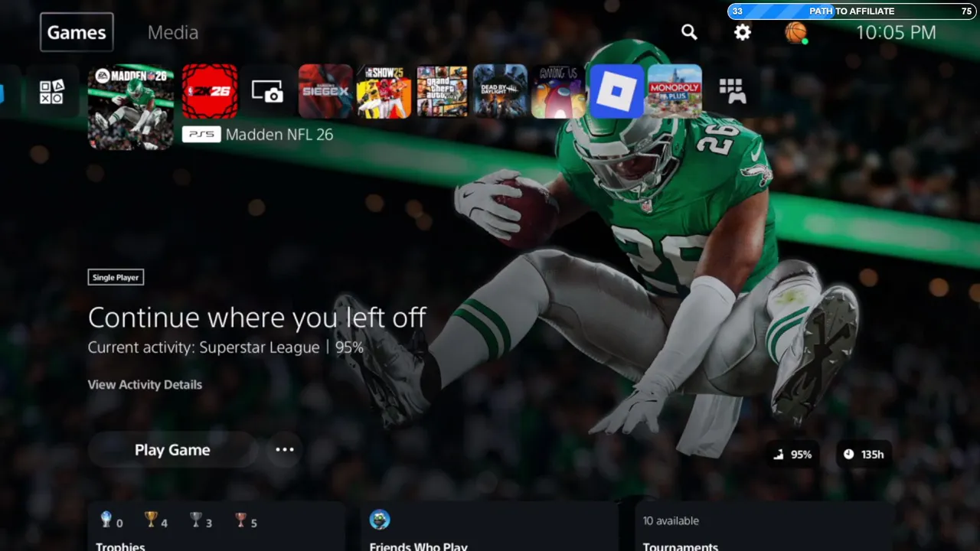Click the friend avatar in Friends Who Play
Viewport: 980px width, 551px height.
click(x=380, y=520)
